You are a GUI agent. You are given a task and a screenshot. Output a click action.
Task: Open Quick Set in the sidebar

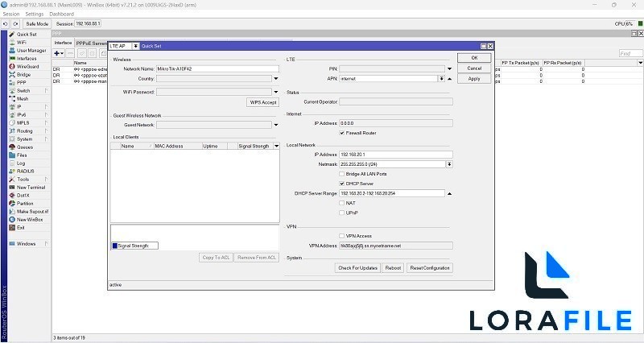[27, 35]
